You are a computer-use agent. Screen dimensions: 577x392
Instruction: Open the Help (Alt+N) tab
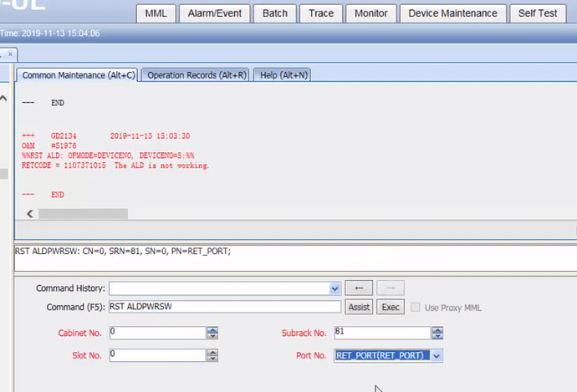click(x=283, y=75)
